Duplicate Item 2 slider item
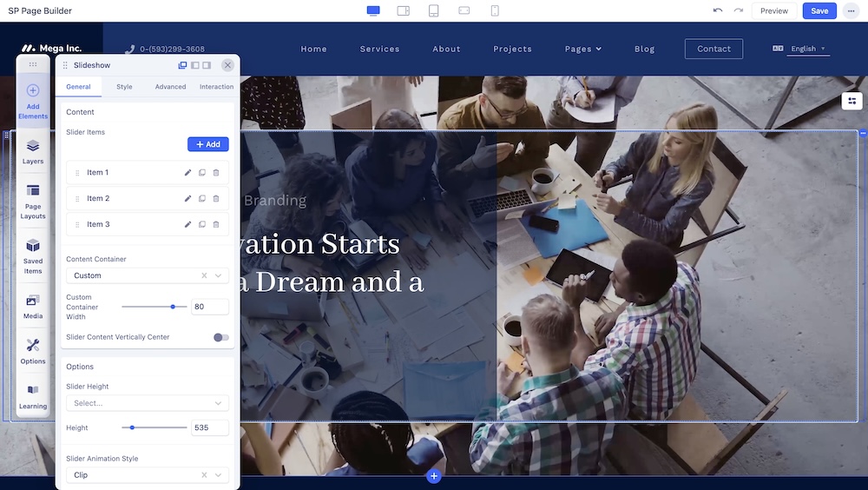The height and width of the screenshot is (490, 868). click(x=202, y=199)
